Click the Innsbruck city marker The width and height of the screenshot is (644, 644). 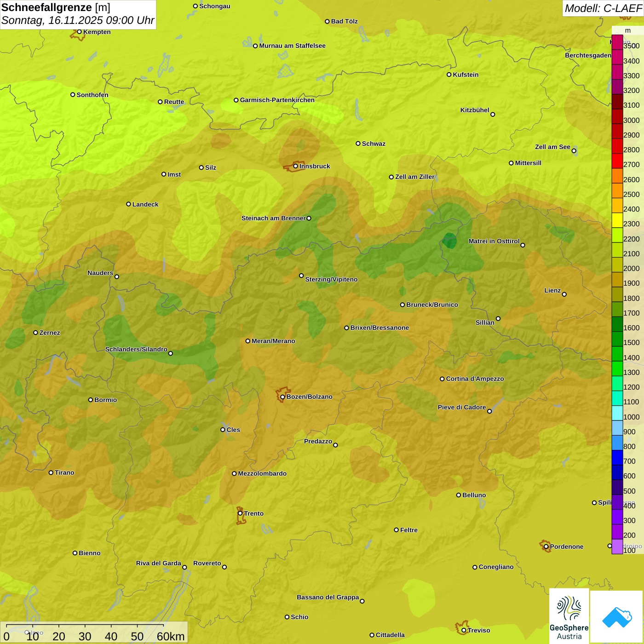[x=296, y=166]
